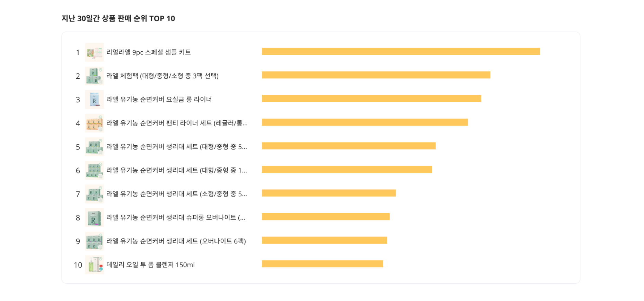The image size is (644, 301).
Task: Click the sales bar for rank 10 클렌저
Action: pos(323,264)
